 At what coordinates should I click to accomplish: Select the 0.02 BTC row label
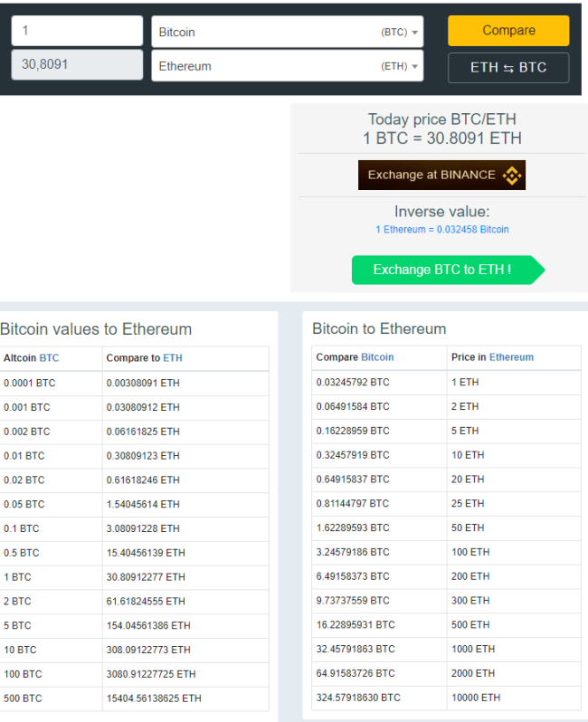pos(24,480)
